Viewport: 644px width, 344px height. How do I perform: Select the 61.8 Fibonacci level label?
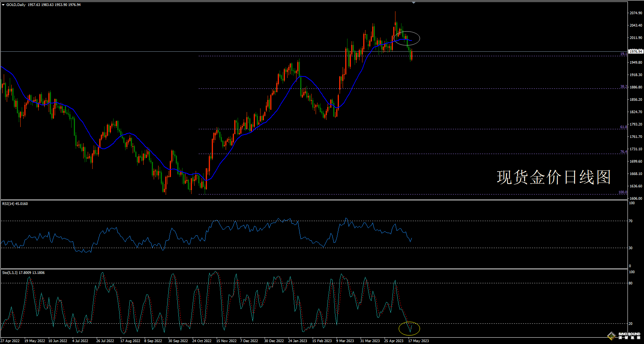(x=623, y=127)
